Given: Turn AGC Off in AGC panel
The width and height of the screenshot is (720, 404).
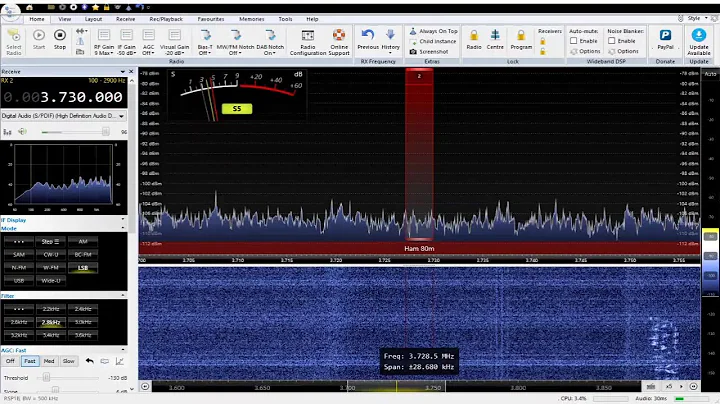Looking at the screenshot, I should 10,361.
